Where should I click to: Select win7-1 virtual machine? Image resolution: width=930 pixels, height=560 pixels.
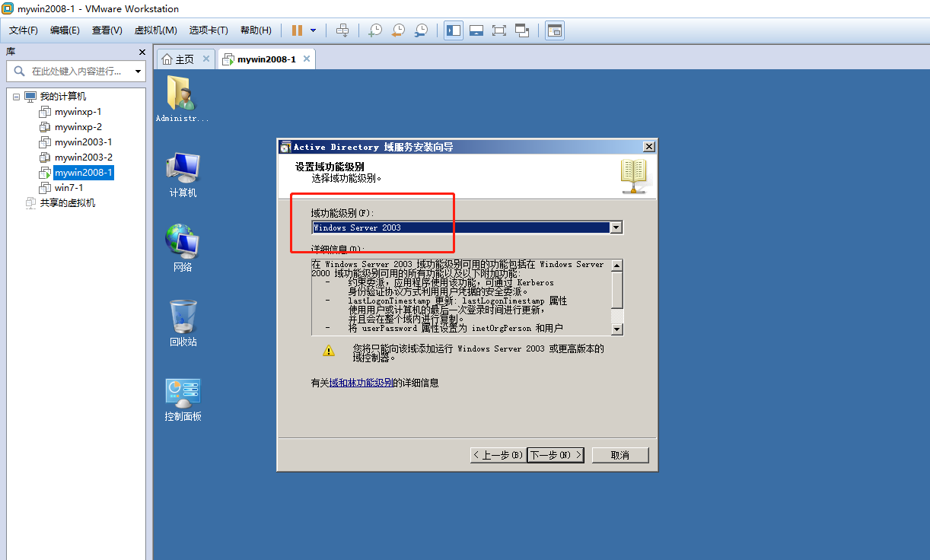click(x=69, y=188)
